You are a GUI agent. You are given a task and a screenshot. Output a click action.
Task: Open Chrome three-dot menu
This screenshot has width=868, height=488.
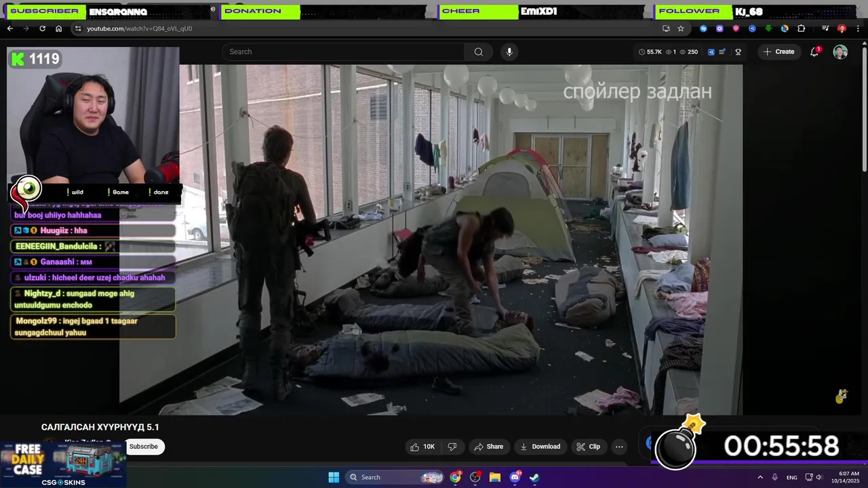(858, 28)
